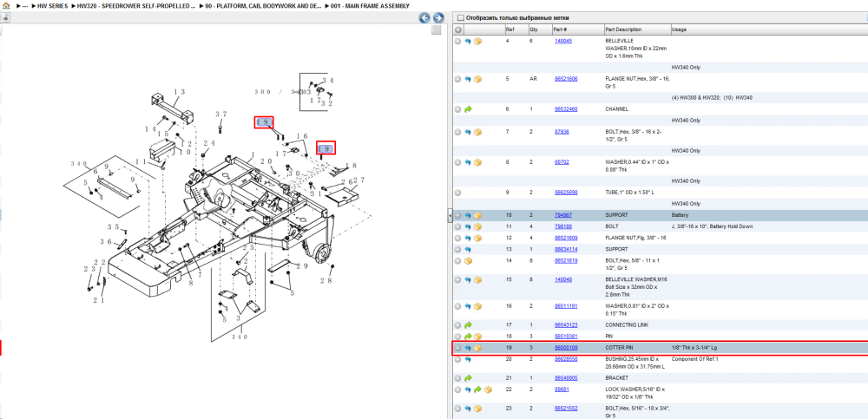This screenshot has width=868, height=419.
Task: Click the box icon on Ref 5 row
Action: coord(477,79)
